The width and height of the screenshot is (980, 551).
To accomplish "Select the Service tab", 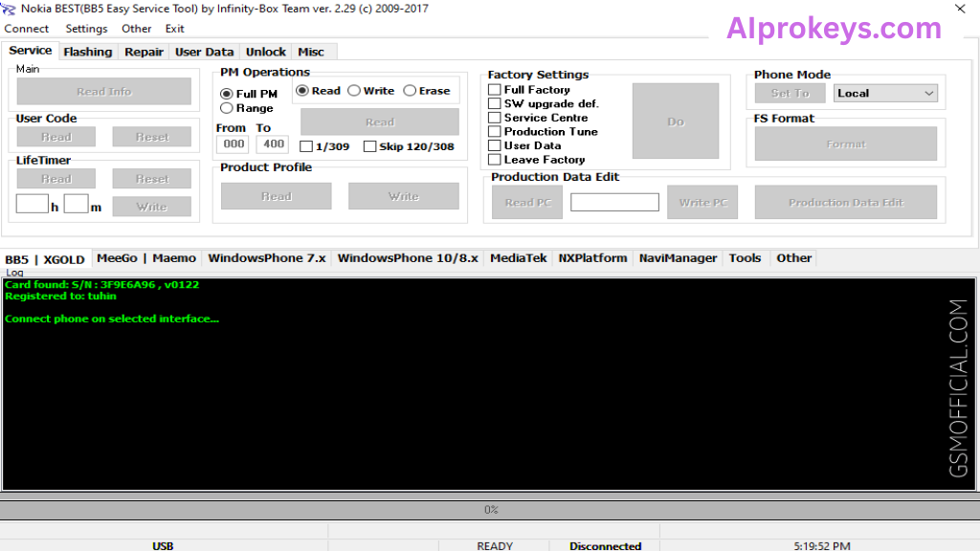I will 30,51.
